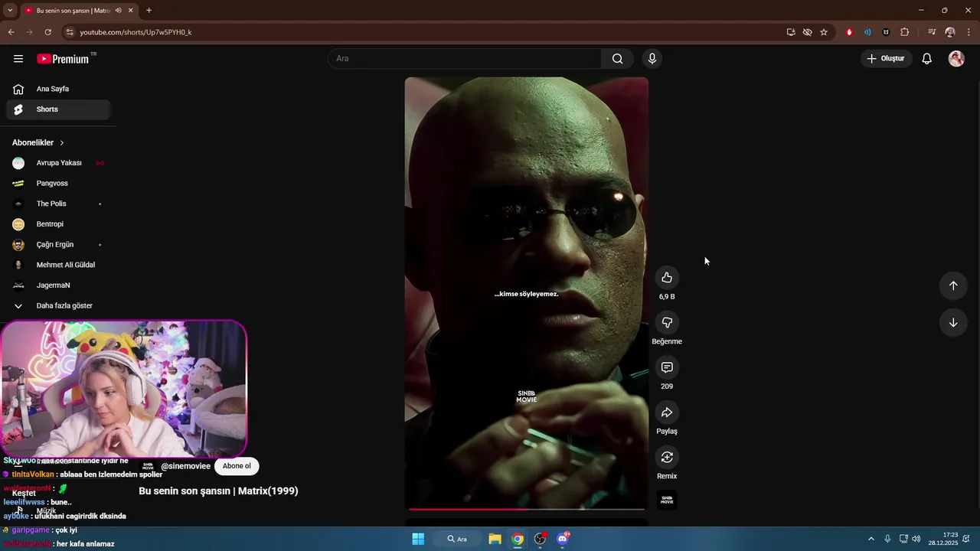Open File Explorer from taskbar

click(495, 539)
